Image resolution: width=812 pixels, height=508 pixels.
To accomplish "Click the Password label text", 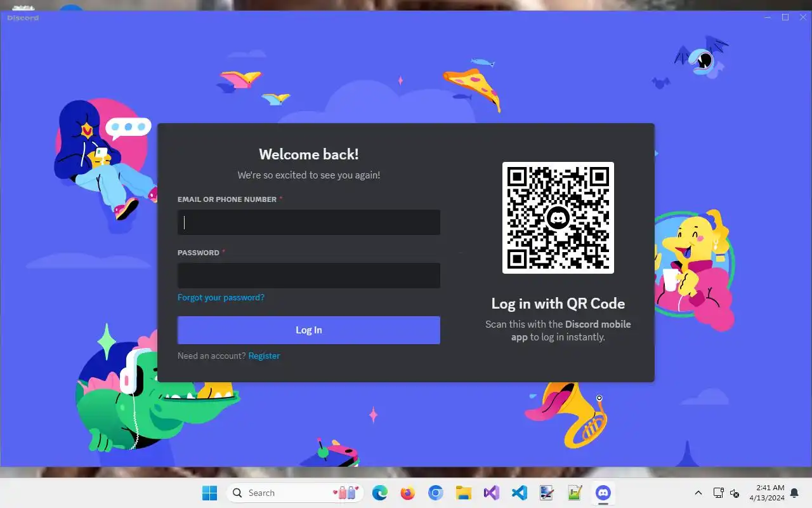I will pos(199,253).
